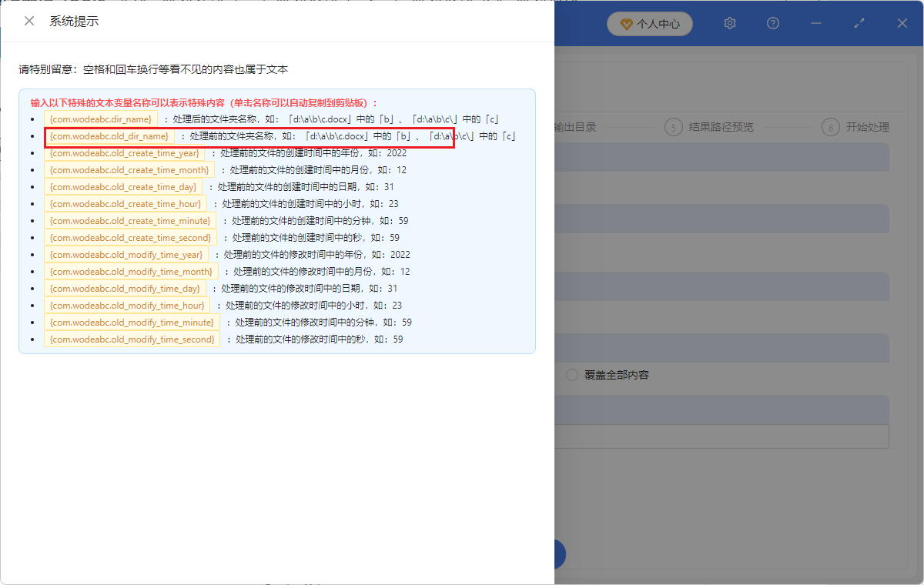Copy the {com.wodeabc.dir_name} variable
The image size is (924, 585).
101,119
